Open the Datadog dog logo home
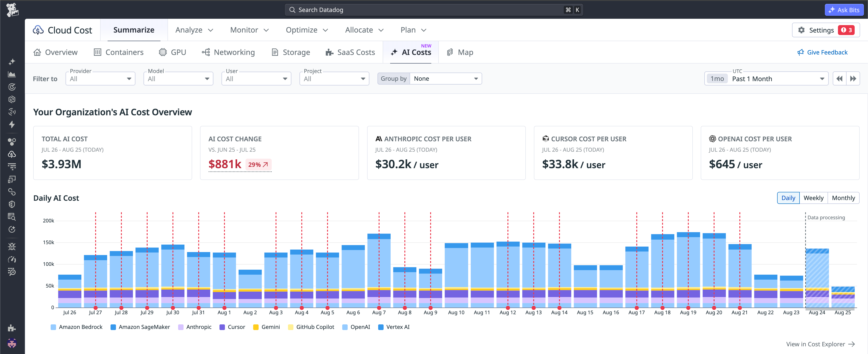This screenshot has width=868, height=354. pyautogui.click(x=12, y=10)
